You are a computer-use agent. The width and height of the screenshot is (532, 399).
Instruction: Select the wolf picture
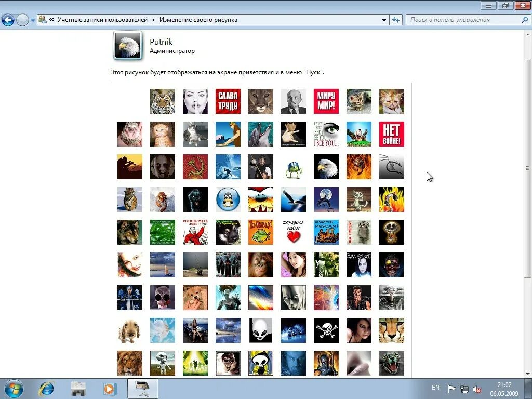pyautogui.click(x=130, y=232)
